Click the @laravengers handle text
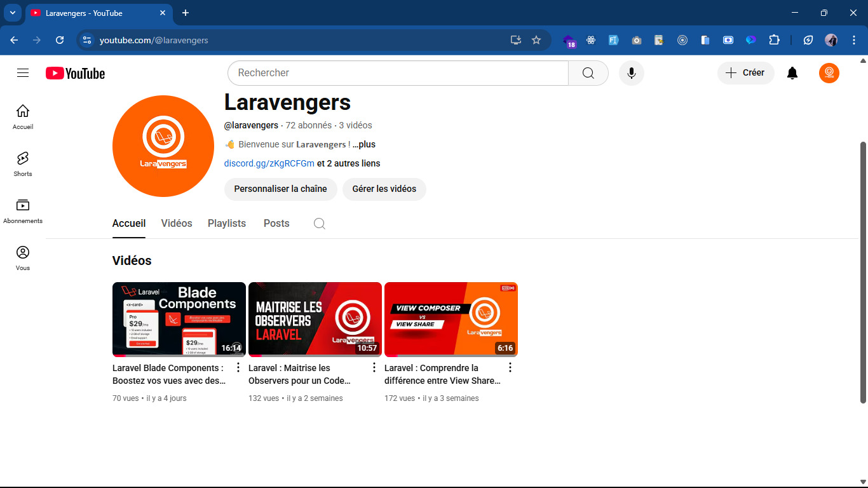This screenshot has height=488, width=868. click(x=251, y=125)
